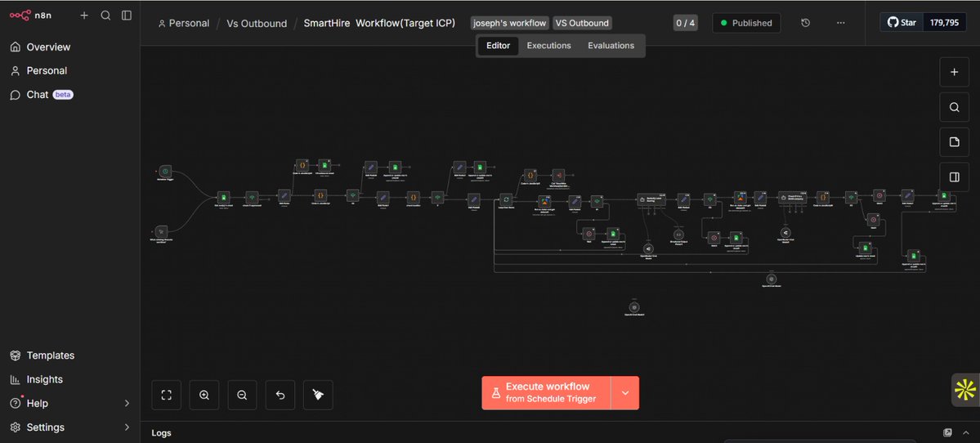Open the Chat beta section
The height and width of the screenshot is (443, 980).
69,94
